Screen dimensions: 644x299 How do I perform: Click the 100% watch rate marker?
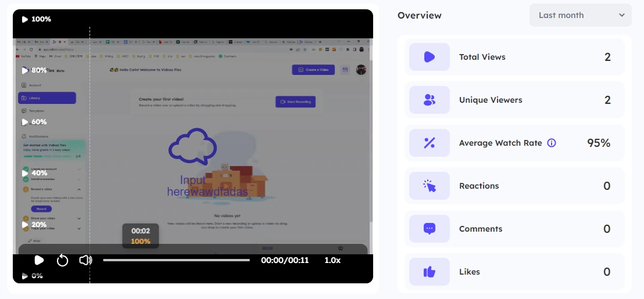click(37, 19)
